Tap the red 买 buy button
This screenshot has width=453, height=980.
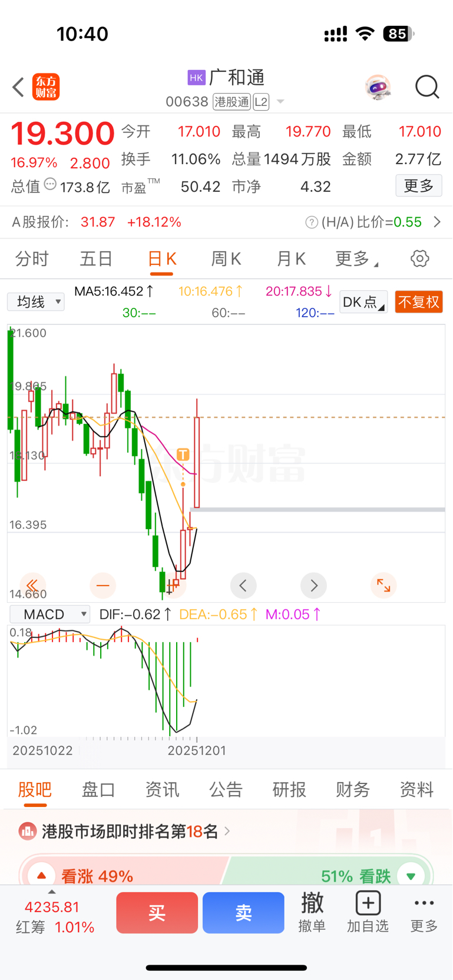(x=157, y=913)
